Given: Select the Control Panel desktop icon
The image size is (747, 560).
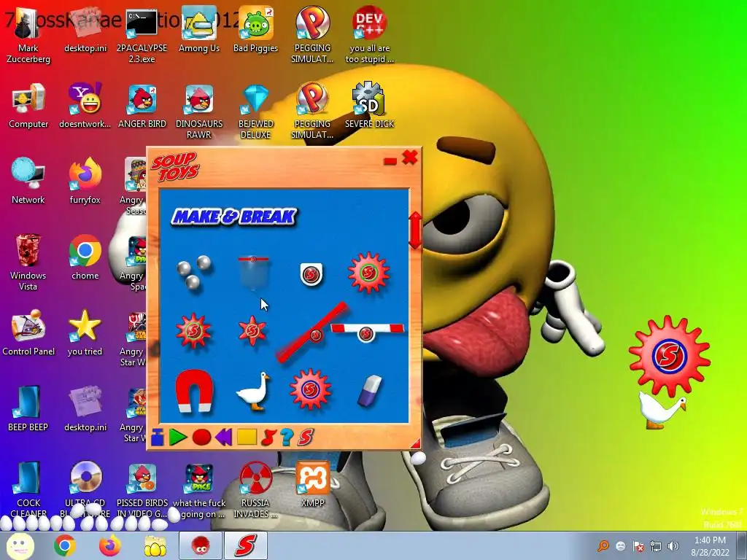Looking at the screenshot, I should coord(28,332).
